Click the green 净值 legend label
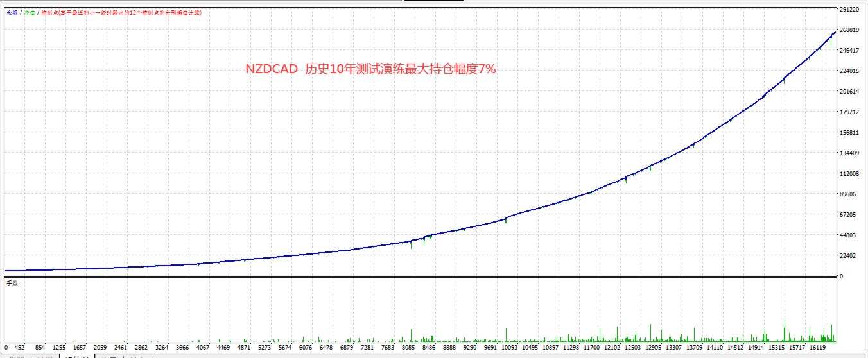The height and width of the screenshot is (358, 868). [30, 13]
